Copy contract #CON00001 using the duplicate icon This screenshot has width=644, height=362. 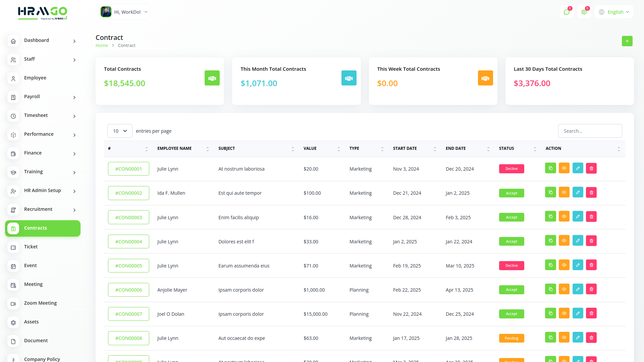point(550,168)
